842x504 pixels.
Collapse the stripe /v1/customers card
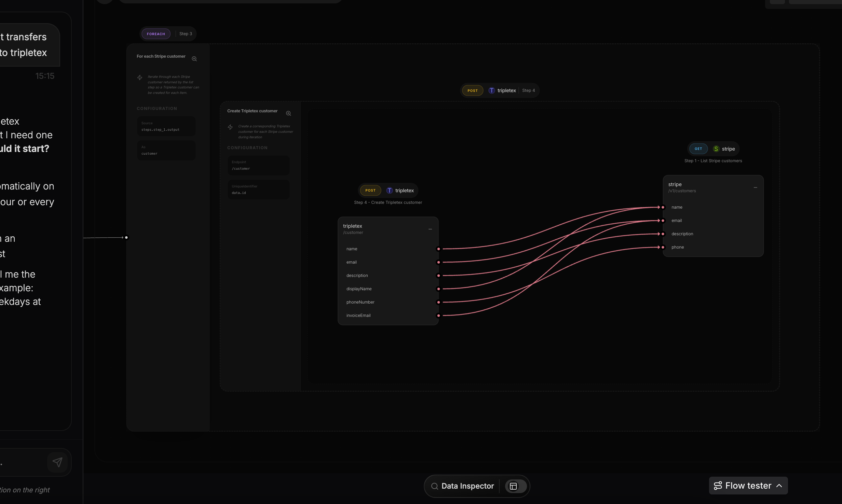(x=756, y=188)
